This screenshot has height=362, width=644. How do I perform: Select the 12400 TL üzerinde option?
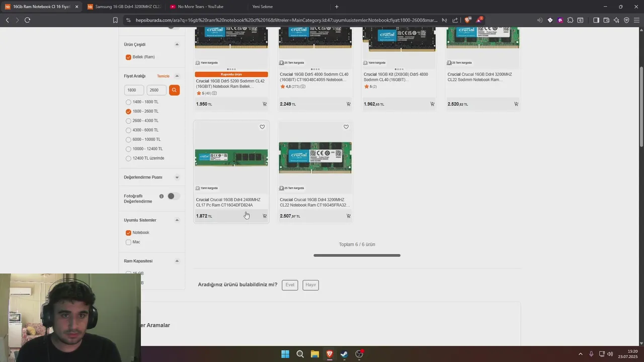click(x=128, y=158)
